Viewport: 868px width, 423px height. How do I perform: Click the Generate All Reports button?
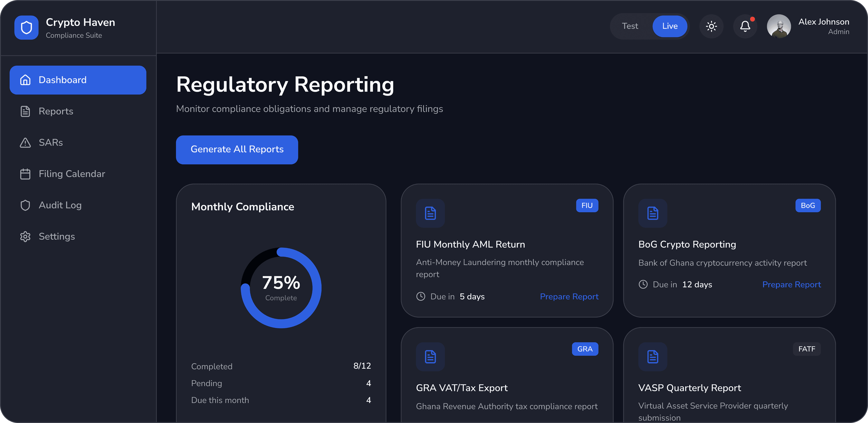pyautogui.click(x=237, y=150)
